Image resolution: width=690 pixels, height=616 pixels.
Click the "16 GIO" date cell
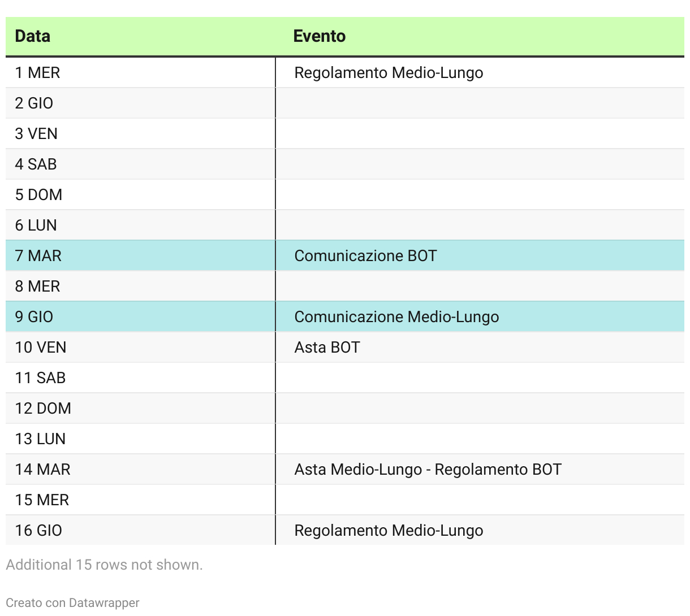[39, 531]
